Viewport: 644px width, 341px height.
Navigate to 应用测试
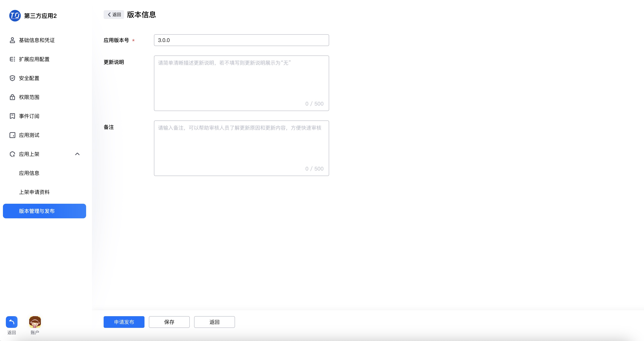click(45, 135)
